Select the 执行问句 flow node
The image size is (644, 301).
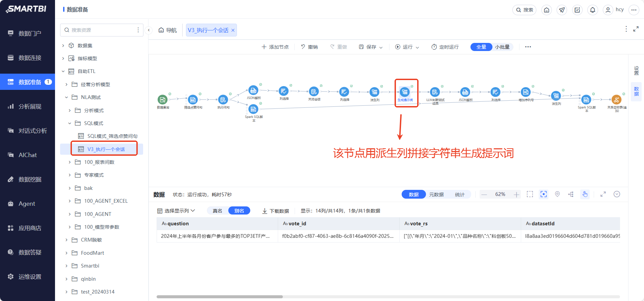click(x=223, y=100)
